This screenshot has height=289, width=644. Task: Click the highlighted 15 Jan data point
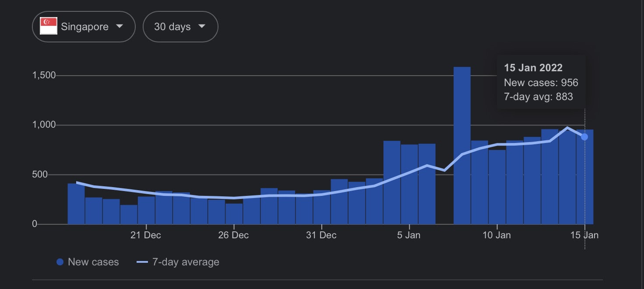click(x=584, y=137)
